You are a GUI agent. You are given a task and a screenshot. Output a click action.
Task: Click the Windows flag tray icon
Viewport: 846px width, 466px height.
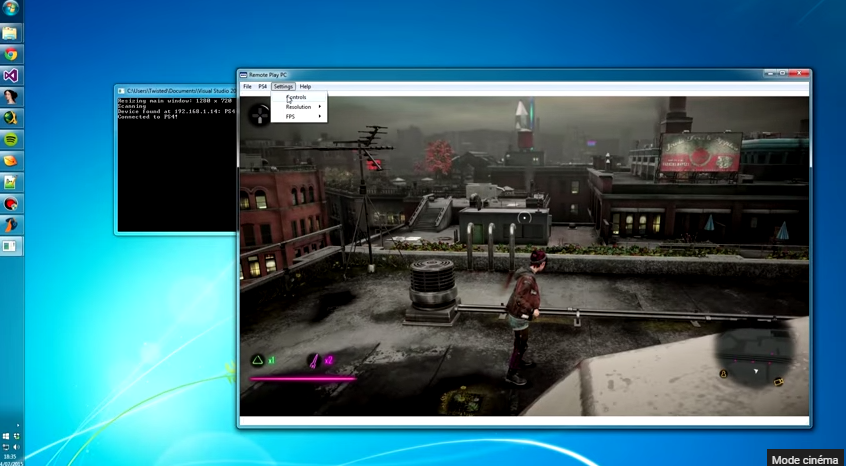tap(6, 436)
